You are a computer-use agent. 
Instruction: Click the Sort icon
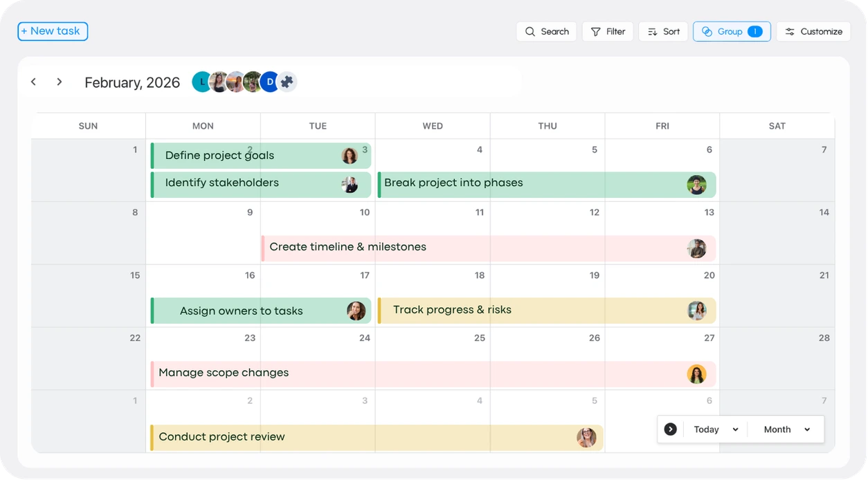(x=651, y=31)
